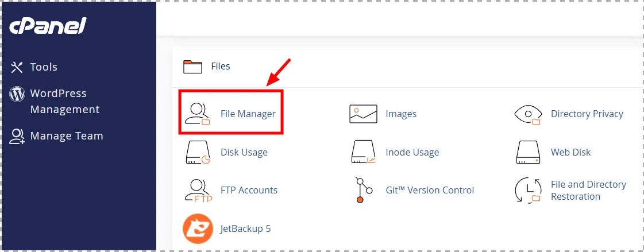The image size is (644, 252).
Task: Open Manage Team in the sidebar
Action: pyautogui.click(x=66, y=136)
